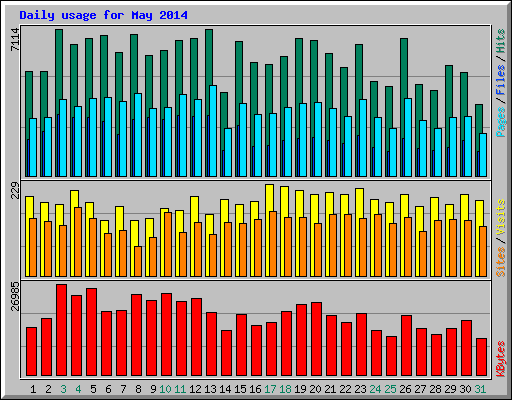512x400 pixels.
Task: Click the 'Daily usage for May 2014' title
Action: [x=103, y=15]
